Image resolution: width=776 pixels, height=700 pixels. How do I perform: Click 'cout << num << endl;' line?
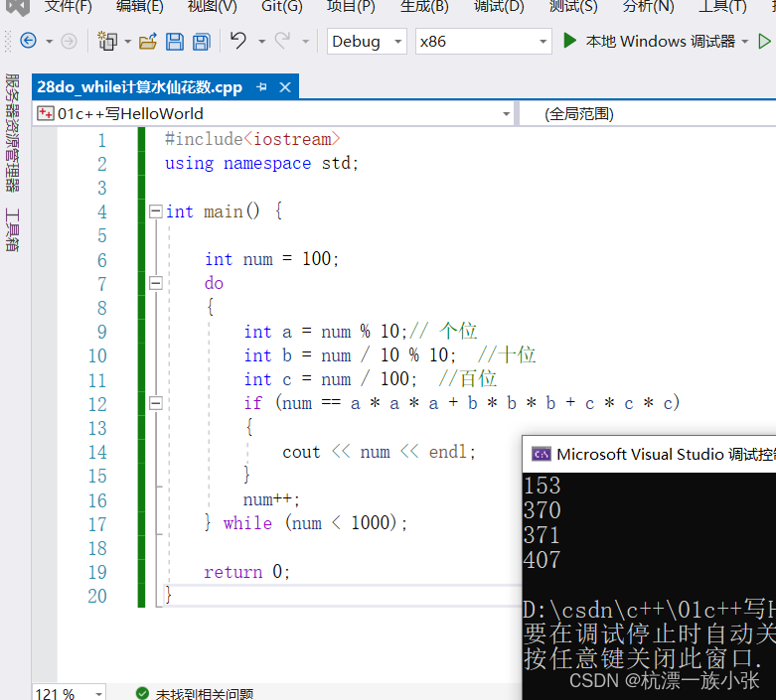tap(380, 452)
